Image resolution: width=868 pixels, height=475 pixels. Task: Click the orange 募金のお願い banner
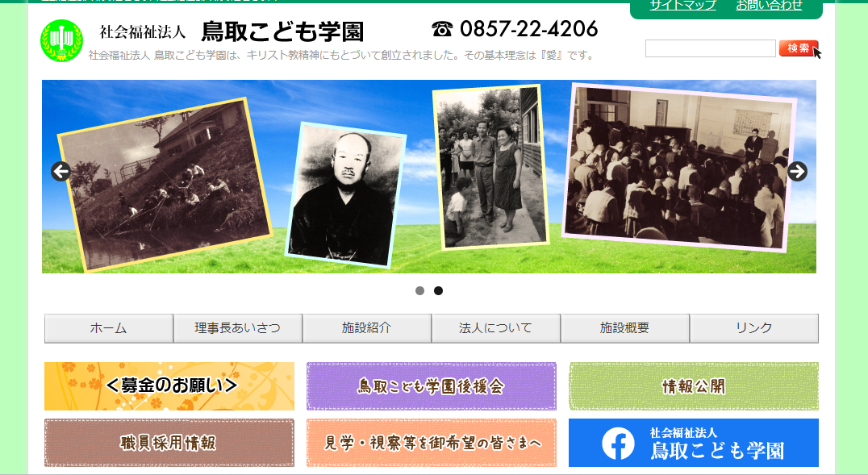coord(169,386)
